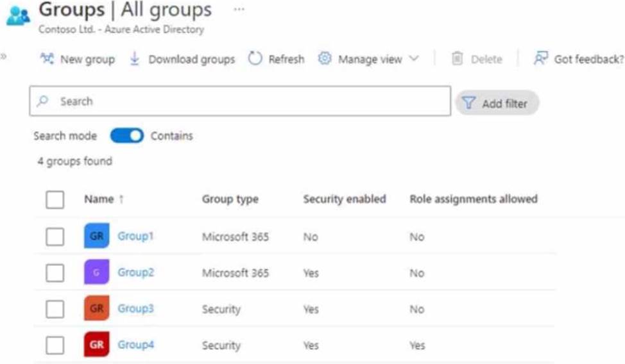Check the box for Group2 row
This screenshot has width=625, height=364.
point(55,273)
